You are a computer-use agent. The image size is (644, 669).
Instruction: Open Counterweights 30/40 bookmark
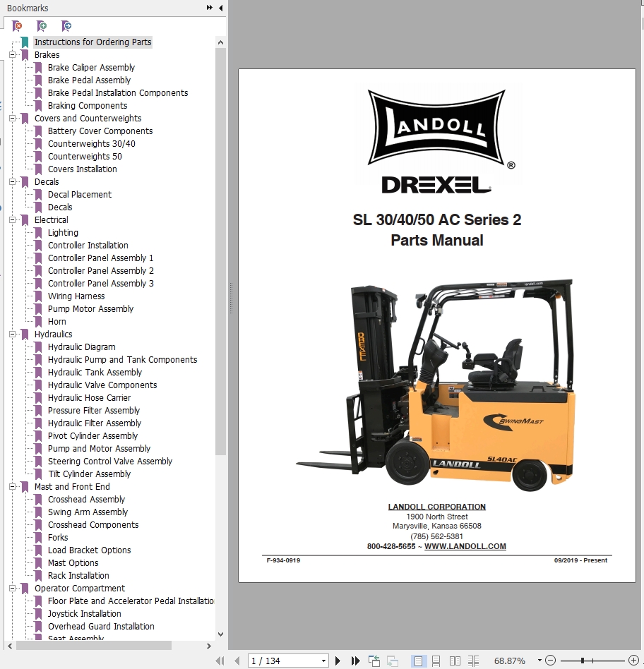pyautogui.click(x=92, y=144)
